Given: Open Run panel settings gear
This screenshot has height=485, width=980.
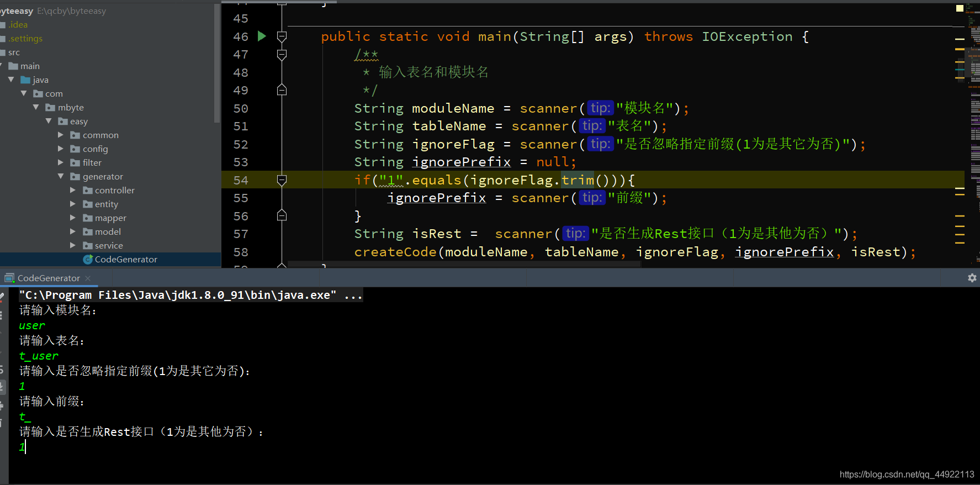Looking at the screenshot, I should click(x=972, y=278).
